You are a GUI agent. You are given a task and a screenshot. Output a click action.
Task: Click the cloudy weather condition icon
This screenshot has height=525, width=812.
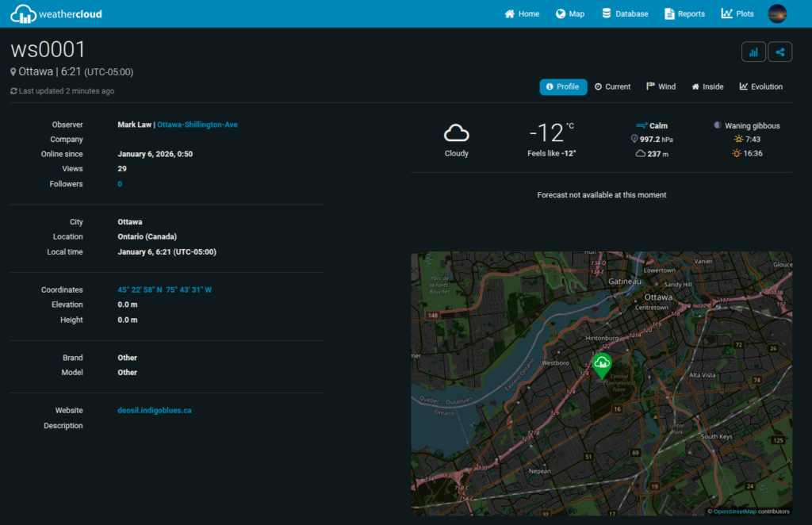click(x=456, y=132)
